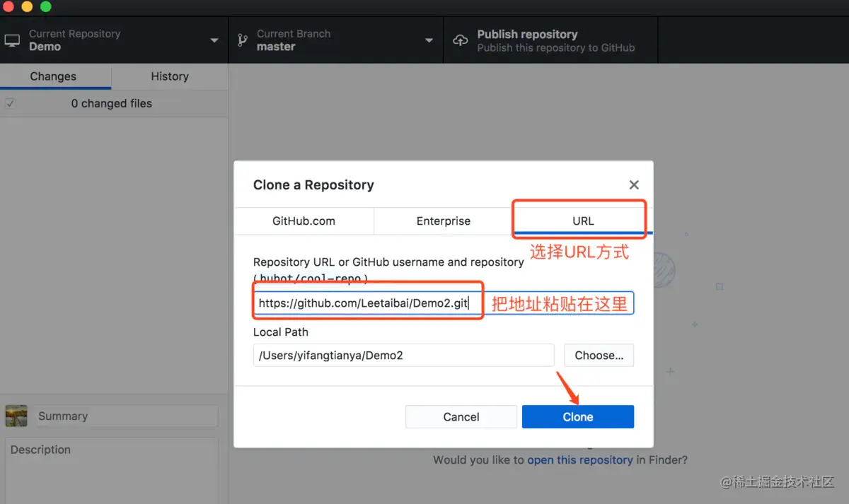
Task: Select the URL tab in dialog
Action: click(583, 221)
